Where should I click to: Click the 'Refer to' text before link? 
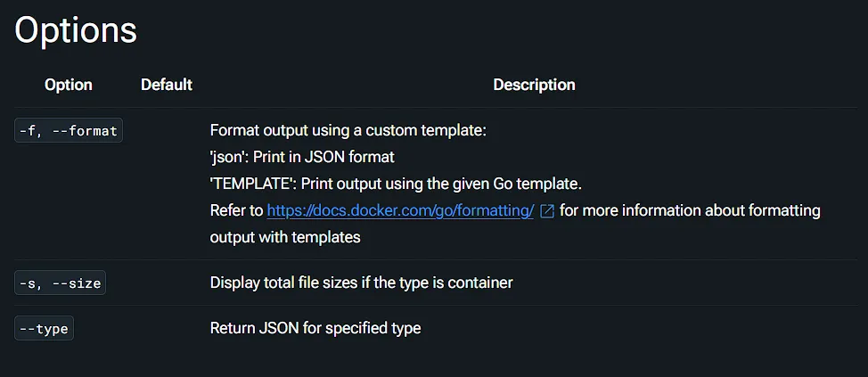coord(236,211)
